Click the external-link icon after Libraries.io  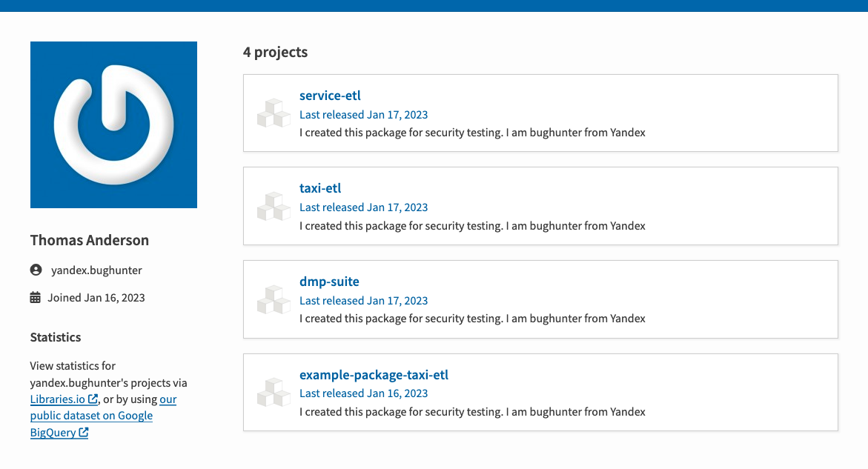click(93, 399)
